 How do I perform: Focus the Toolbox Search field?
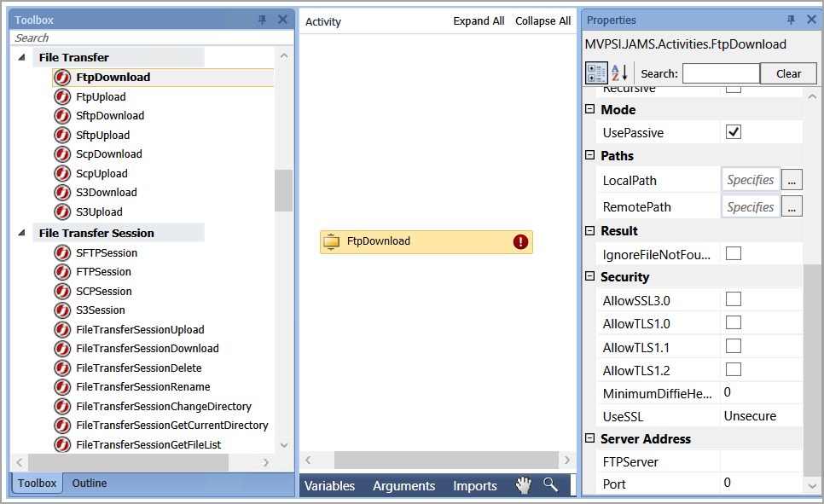point(151,38)
